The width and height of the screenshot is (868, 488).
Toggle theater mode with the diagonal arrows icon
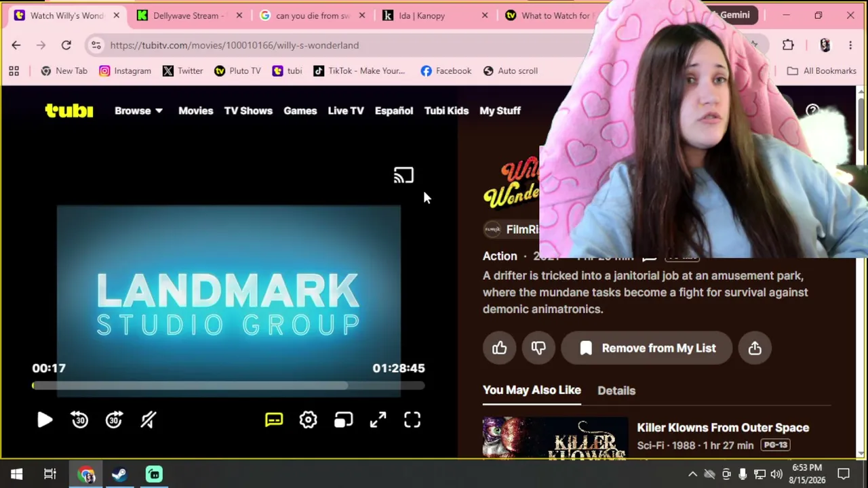point(378,420)
